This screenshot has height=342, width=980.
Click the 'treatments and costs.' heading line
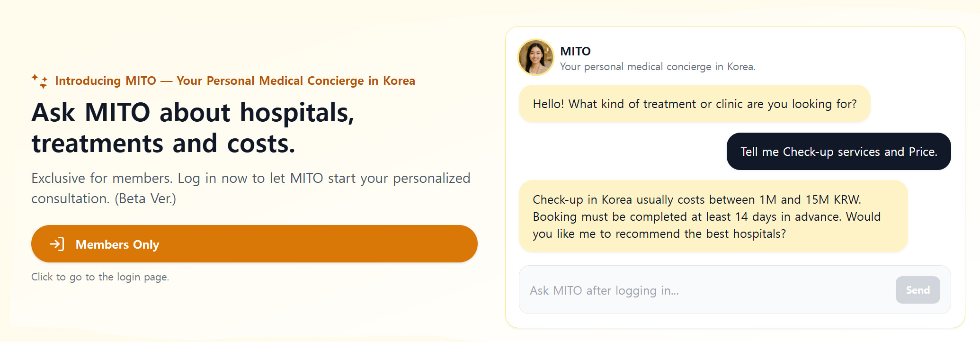[x=163, y=144]
